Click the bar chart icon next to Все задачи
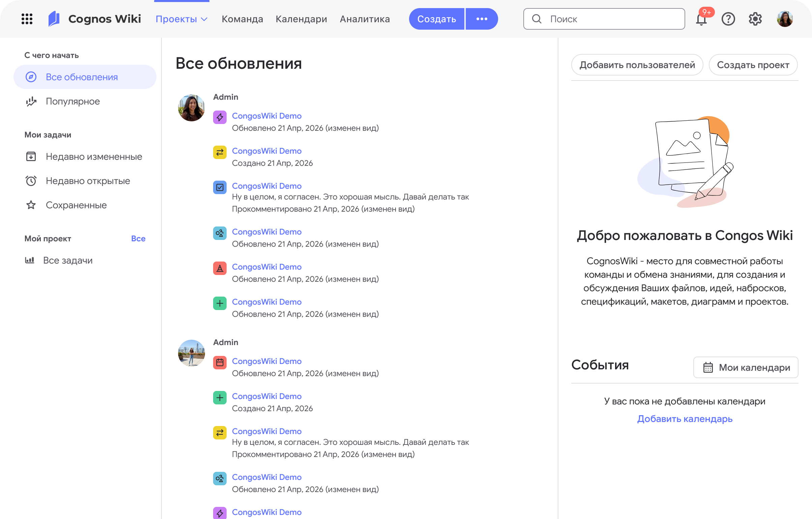 tap(30, 260)
